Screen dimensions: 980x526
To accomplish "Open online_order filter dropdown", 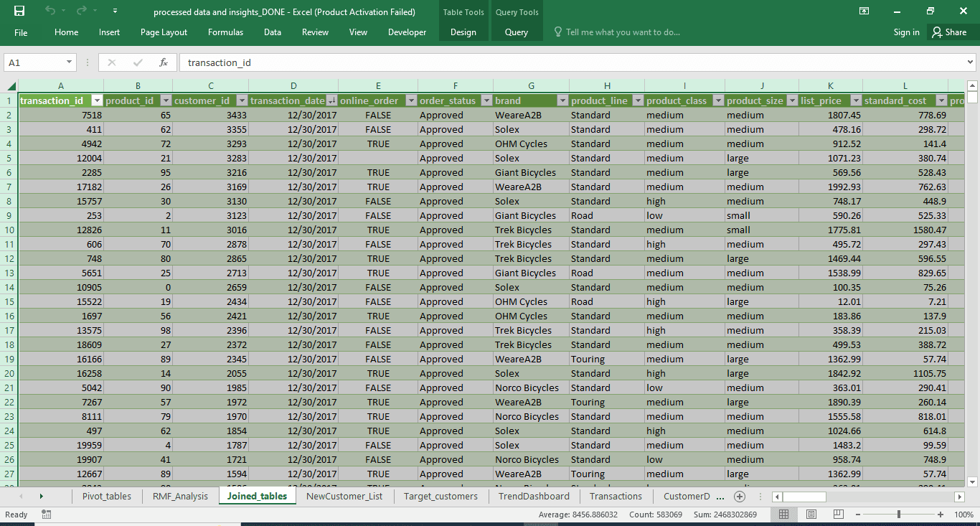I will click(412, 100).
